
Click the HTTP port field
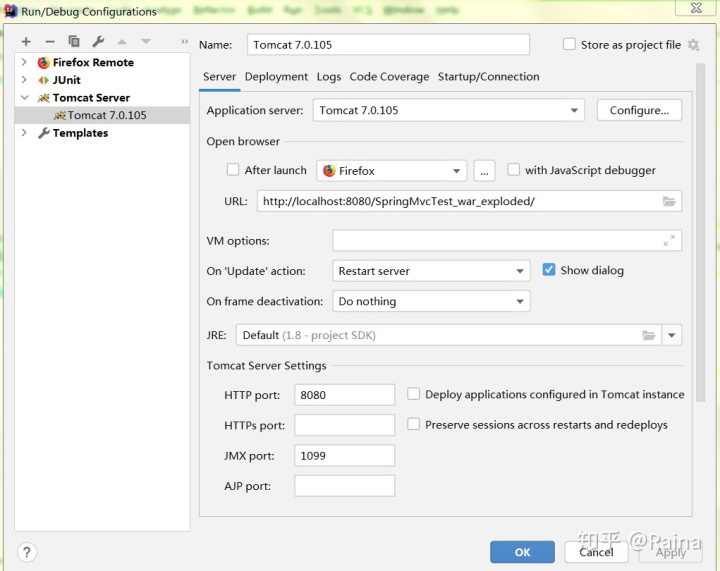point(344,395)
